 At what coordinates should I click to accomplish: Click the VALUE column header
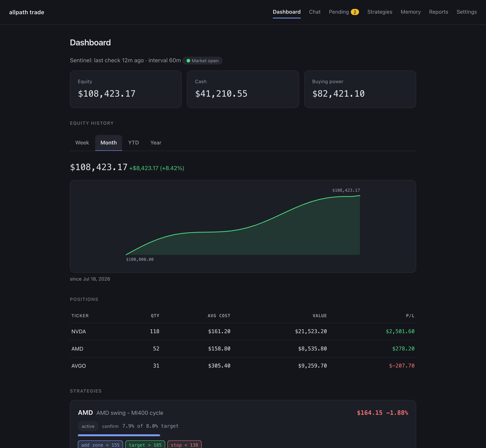320,316
